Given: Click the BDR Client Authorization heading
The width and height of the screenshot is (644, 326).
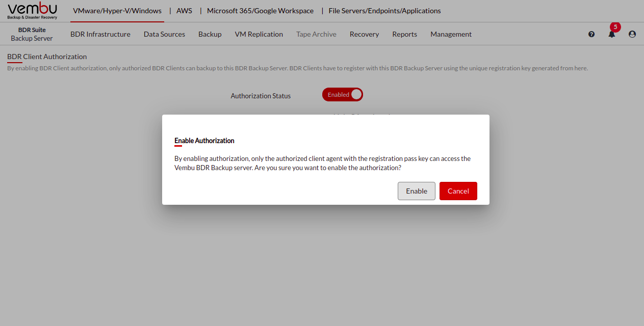Looking at the screenshot, I should pyautogui.click(x=47, y=57).
